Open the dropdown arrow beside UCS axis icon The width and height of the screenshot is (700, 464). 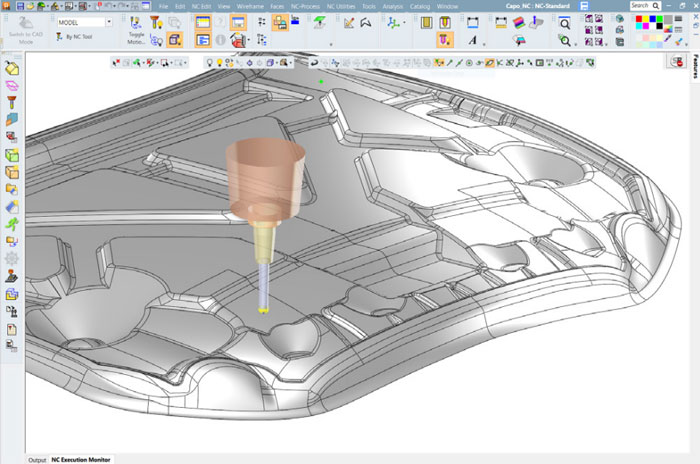pos(404,22)
